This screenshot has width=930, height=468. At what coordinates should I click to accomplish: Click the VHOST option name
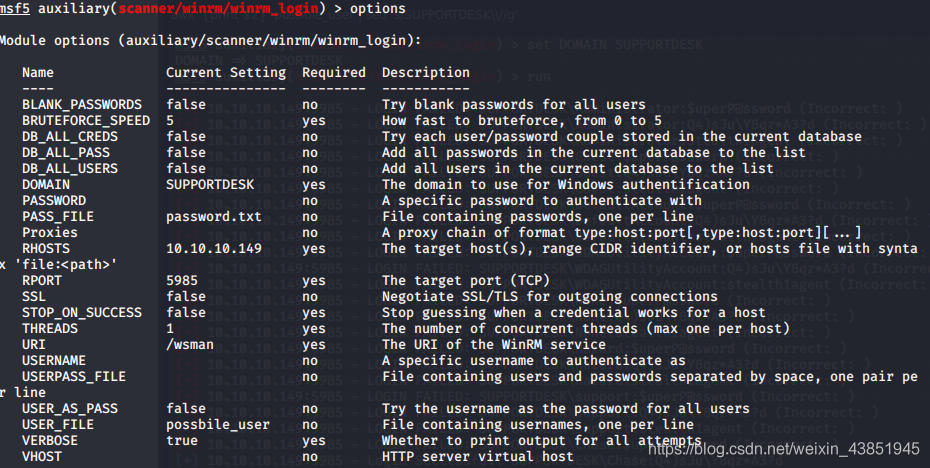(42, 456)
